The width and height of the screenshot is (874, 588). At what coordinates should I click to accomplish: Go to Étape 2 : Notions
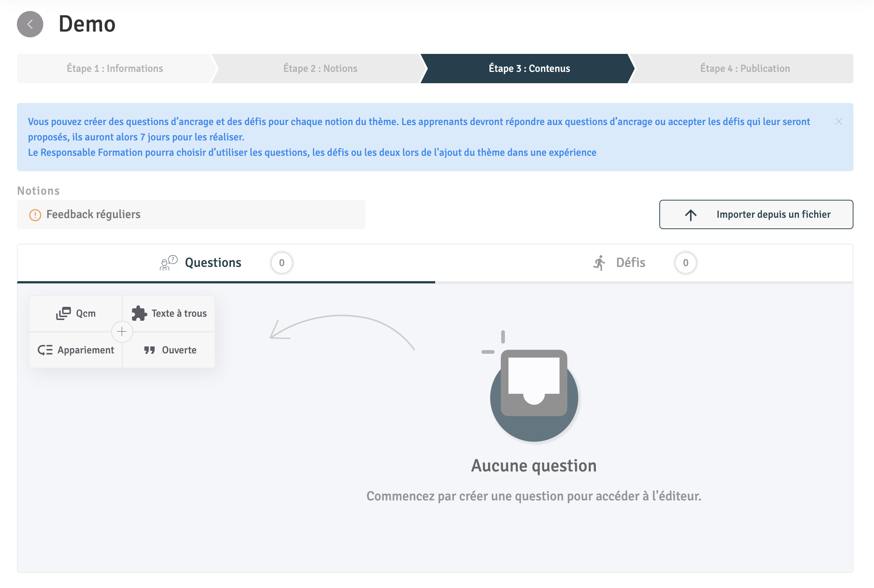tap(320, 69)
